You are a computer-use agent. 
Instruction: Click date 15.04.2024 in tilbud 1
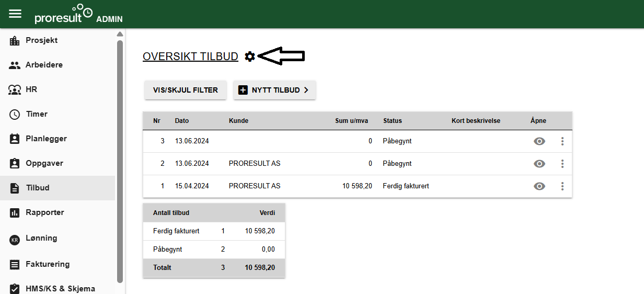[192, 186]
